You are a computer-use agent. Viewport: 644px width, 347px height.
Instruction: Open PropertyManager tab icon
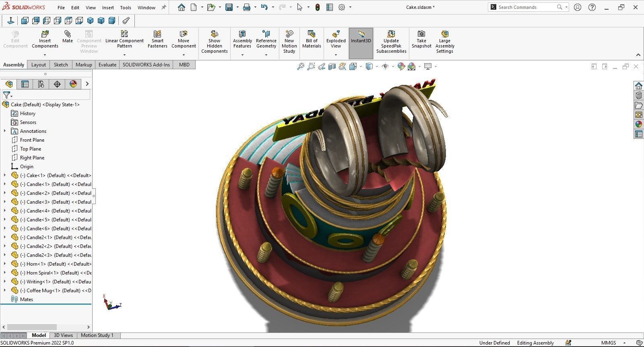tap(25, 84)
